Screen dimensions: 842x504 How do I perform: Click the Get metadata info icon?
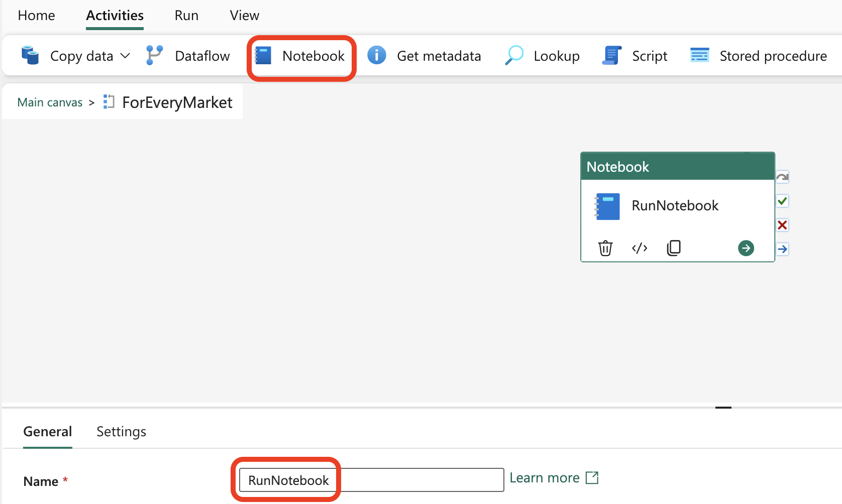tap(376, 55)
